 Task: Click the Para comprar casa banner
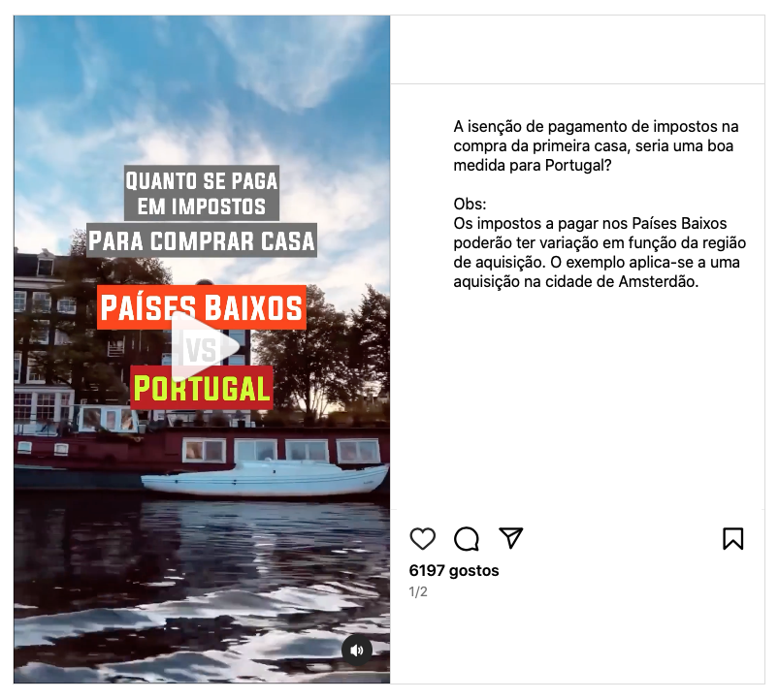pyautogui.click(x=202, y=240)
